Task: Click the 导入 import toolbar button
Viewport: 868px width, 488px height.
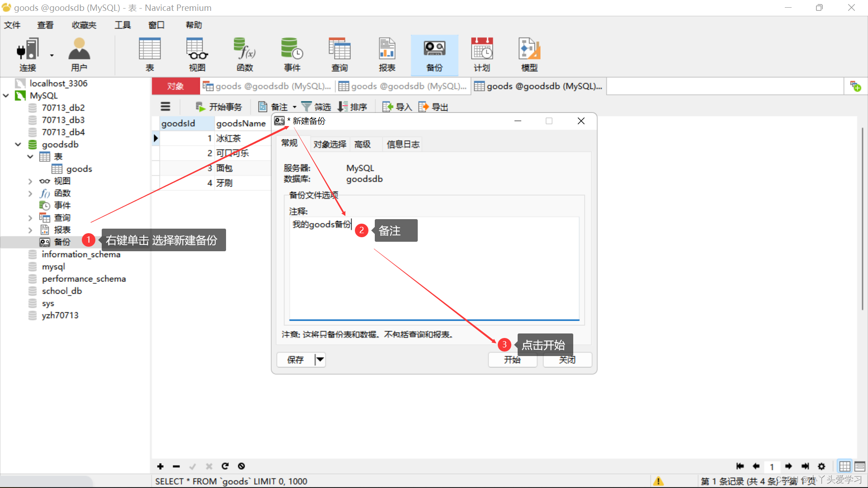Action: (x=397, y=107)
